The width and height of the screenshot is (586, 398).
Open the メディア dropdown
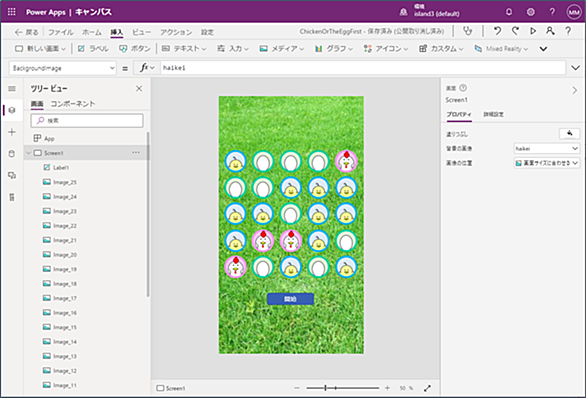tap(282, 49)
